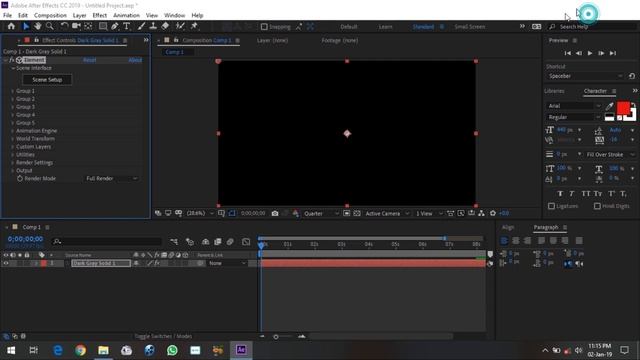Open the Arial font family dropdown
This screenshot has width=640, height=360.
coord(573,106)
